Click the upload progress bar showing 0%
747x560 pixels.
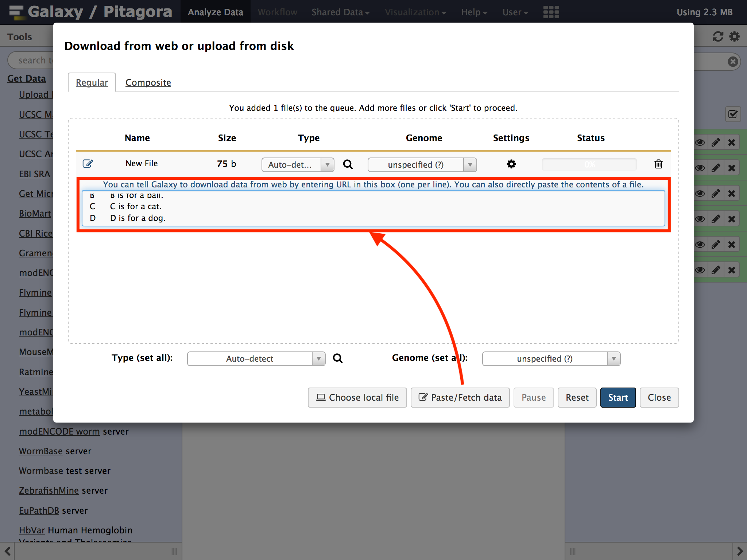click(589, 164)
